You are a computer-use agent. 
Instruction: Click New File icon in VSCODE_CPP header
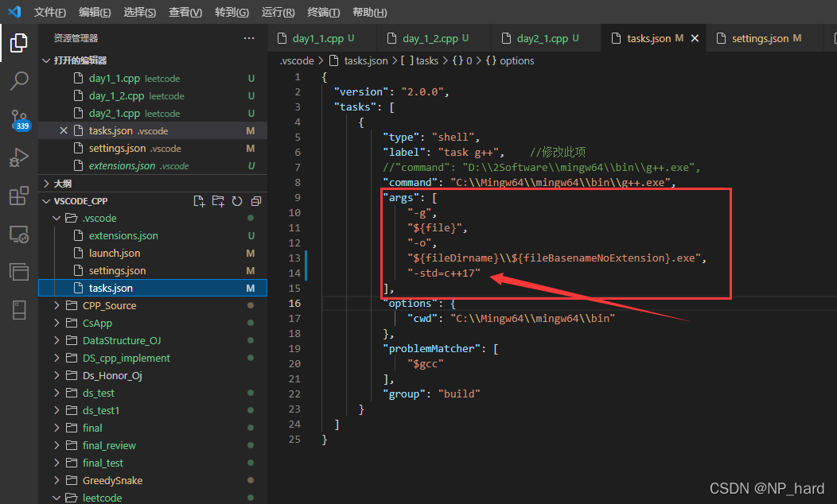pos(199,201)
